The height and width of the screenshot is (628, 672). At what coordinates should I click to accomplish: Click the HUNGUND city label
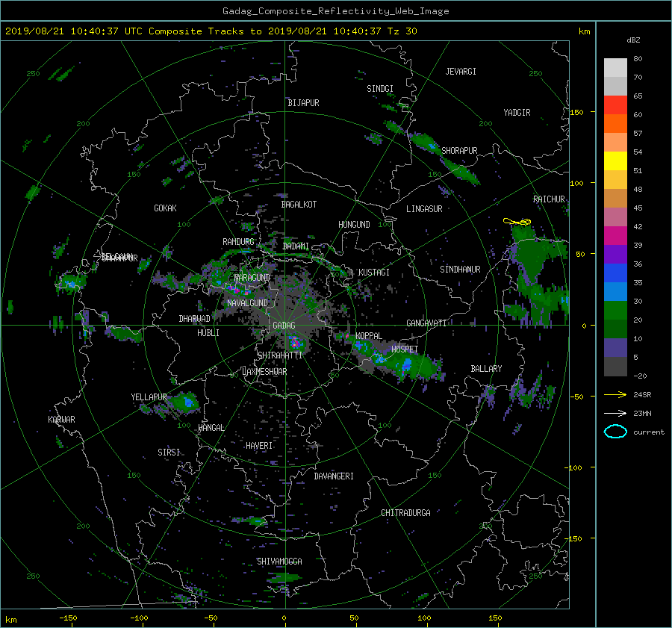(354, 225)
